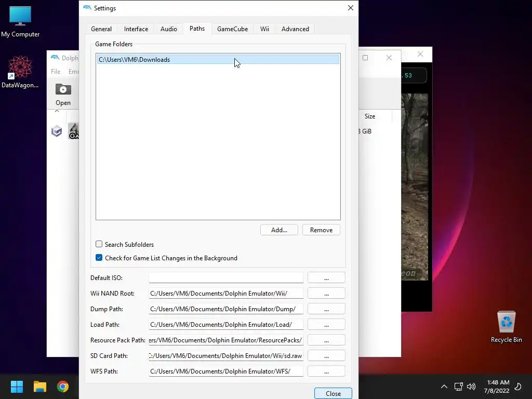This screenshot has width=532, height=399.
Task: Click the Default ISO input field
Action: point(226,277)
